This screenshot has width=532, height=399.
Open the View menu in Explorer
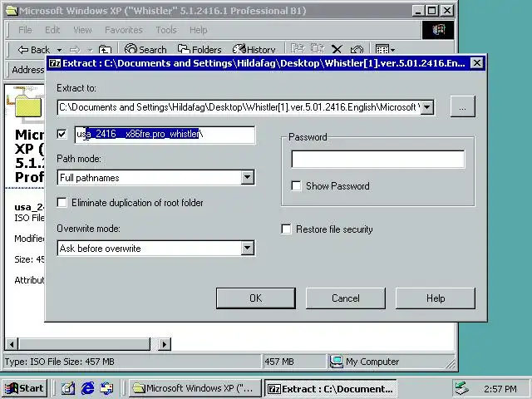pyautogui.click(x=82, y=30)
